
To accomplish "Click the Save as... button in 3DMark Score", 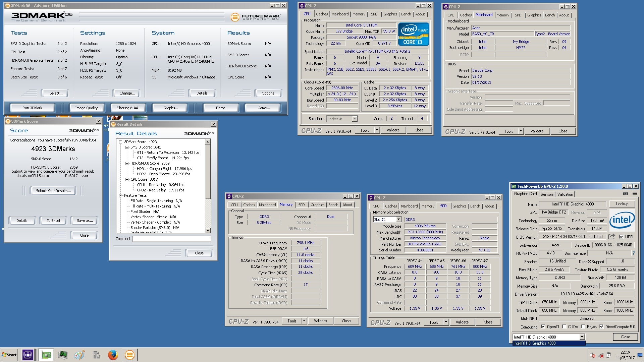I will coord(85,221).
